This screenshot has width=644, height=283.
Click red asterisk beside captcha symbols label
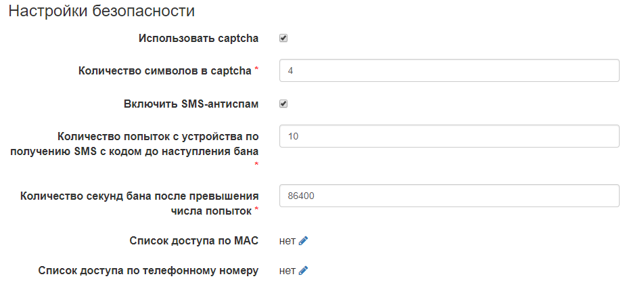[x=256, y=70]
